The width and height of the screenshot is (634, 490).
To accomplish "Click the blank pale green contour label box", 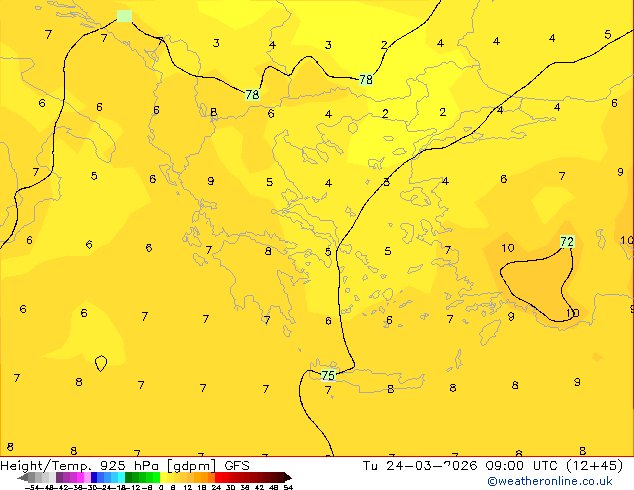I will 124,16.
